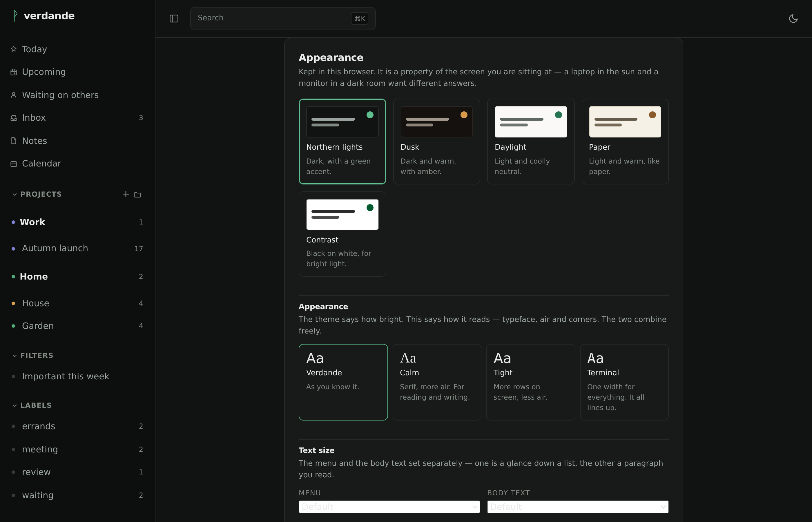812x522 pixels.
Task: Go to Upcoming
Action: tap(77, 72)
